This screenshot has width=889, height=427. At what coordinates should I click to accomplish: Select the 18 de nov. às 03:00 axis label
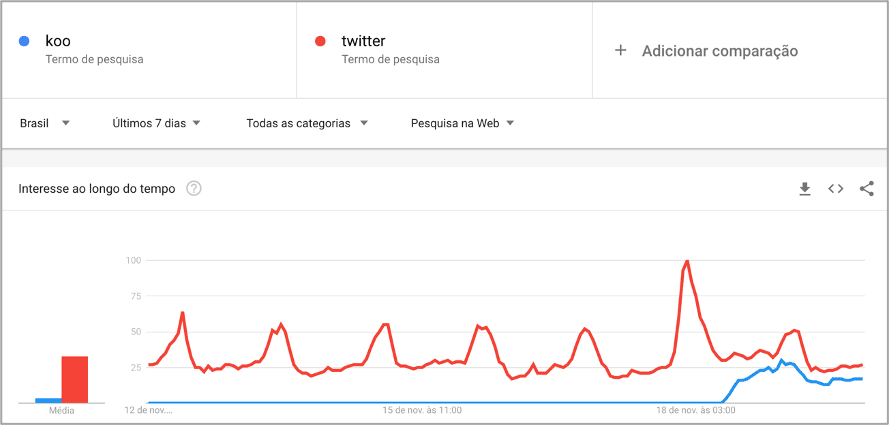click(697, 410)
